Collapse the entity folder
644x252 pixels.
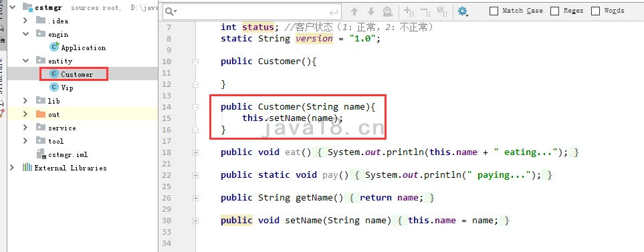[26, 61]
